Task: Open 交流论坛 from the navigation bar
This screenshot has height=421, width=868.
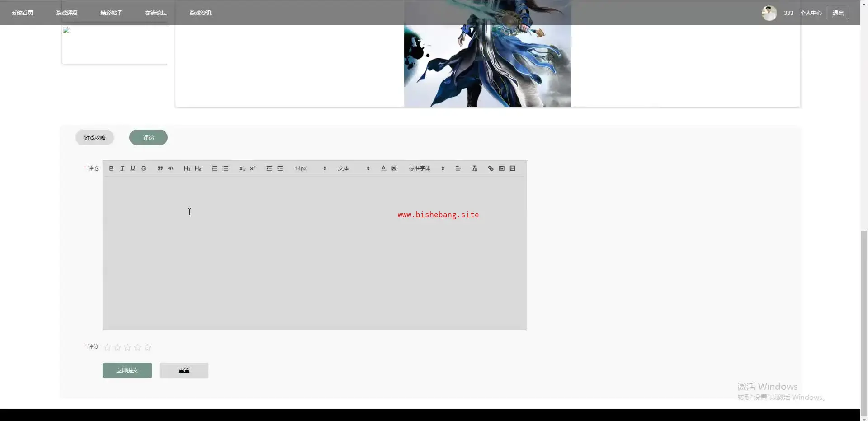Action: [x=156, y=13]
